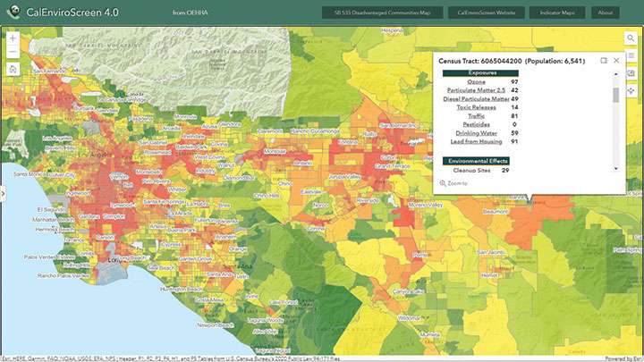Open the Particulate Matter 2.5 link
644x362 pixels.
[x=476, y=90]
